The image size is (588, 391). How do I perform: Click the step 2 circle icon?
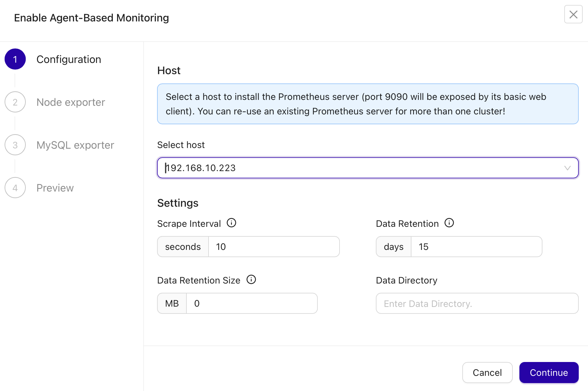click(15, 102)
